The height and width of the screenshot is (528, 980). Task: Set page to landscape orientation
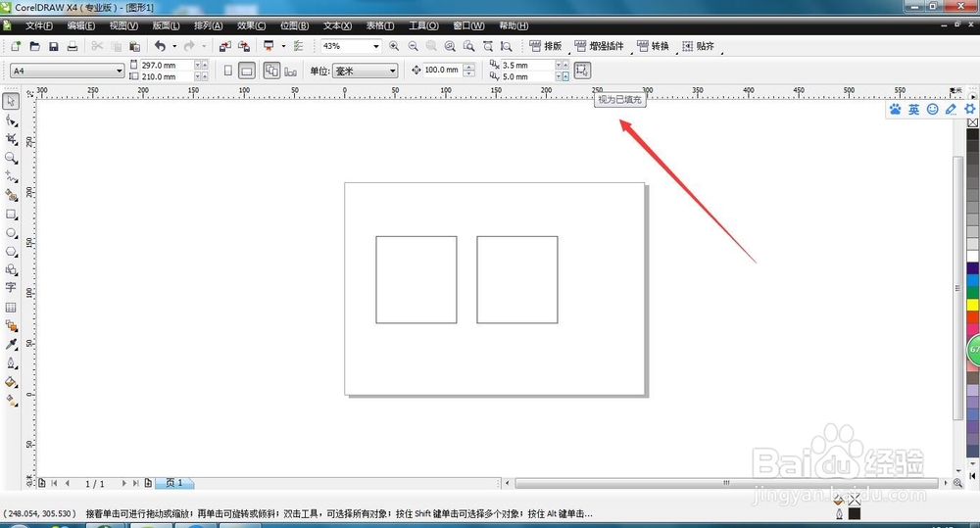click(247, 71)
